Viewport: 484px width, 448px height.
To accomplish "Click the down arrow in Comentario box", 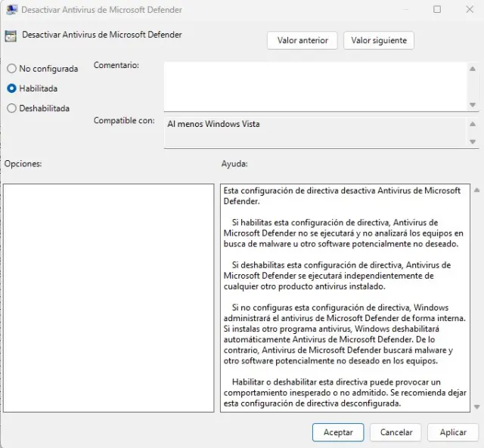I will [473, 104].
